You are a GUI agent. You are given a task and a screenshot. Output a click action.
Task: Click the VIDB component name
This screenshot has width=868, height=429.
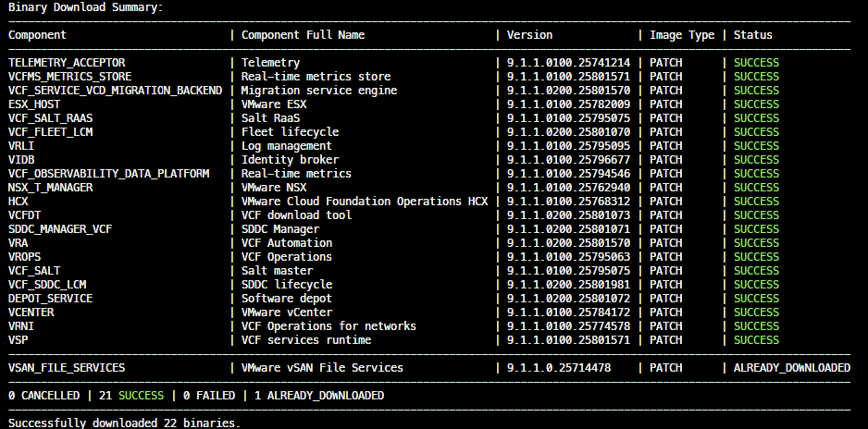(x=21, y=160)
